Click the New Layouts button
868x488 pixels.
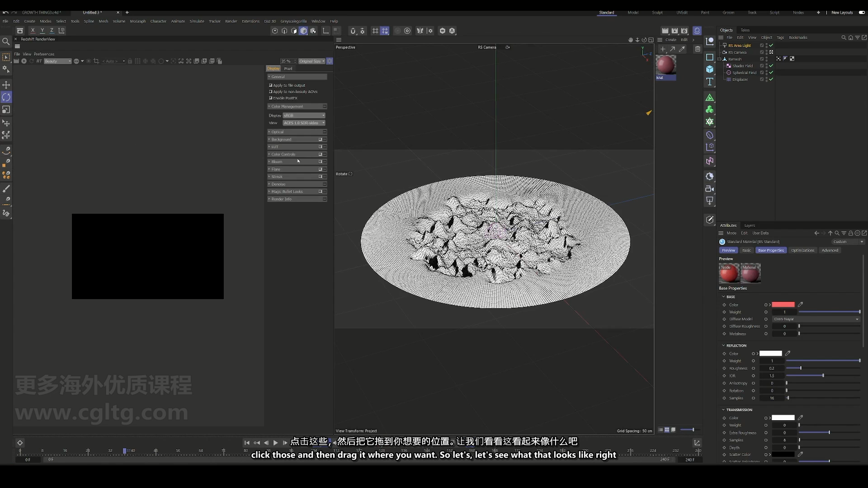[842, 13]
